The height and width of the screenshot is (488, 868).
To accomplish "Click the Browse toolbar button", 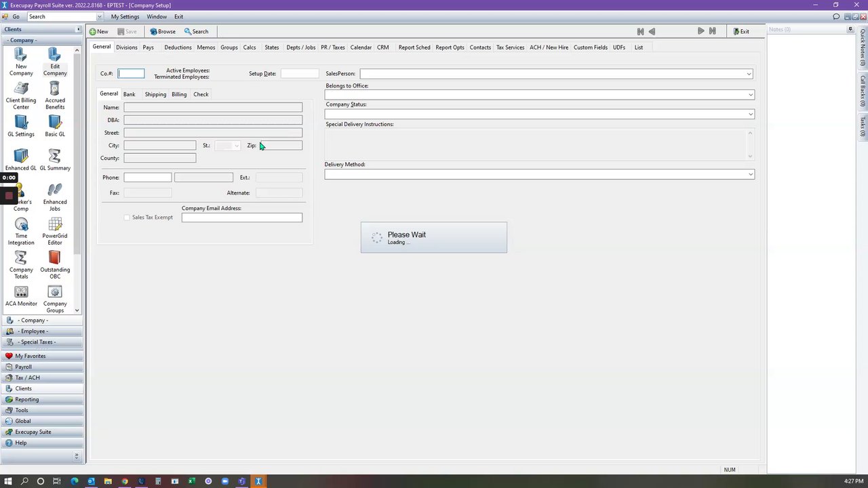I will pos(163,32).
